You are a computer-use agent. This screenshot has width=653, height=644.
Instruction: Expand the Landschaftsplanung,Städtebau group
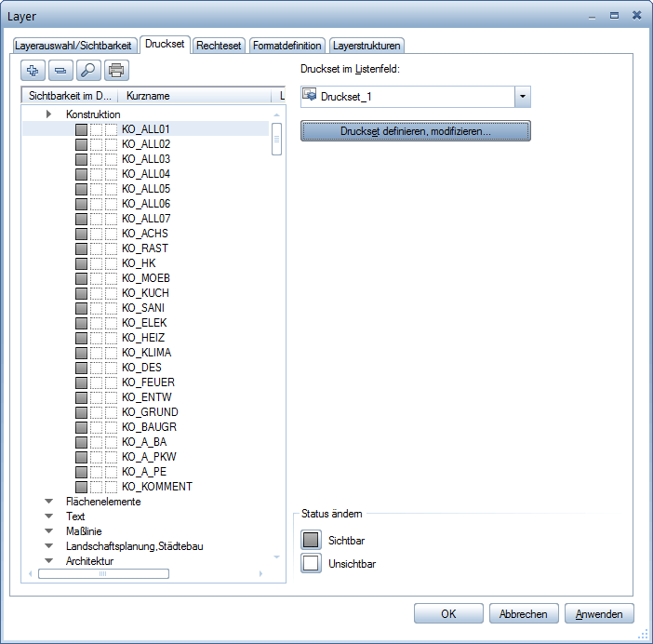[x=48, y=545]
